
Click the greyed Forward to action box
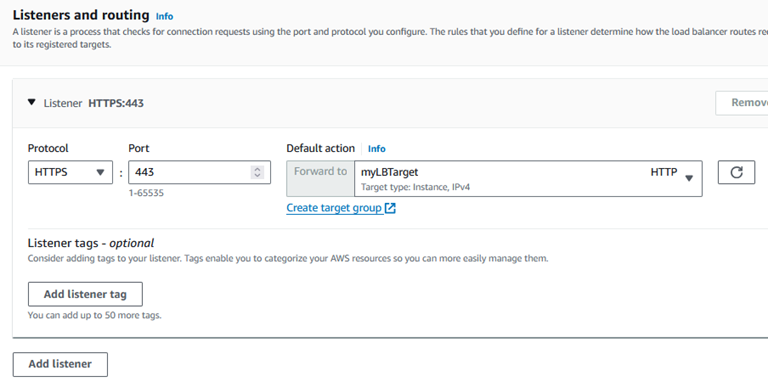[x=320, y=178]
